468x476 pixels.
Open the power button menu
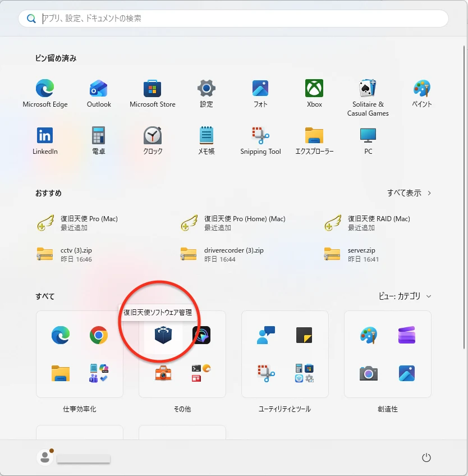pos(426,457)
